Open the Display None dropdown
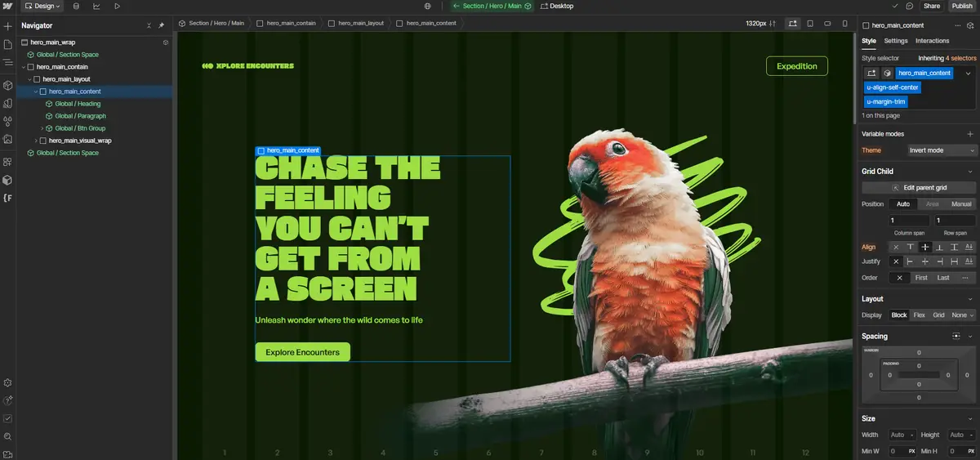Image resolution: width=980 pixels, height=460 pixels. tap(963, 315)
